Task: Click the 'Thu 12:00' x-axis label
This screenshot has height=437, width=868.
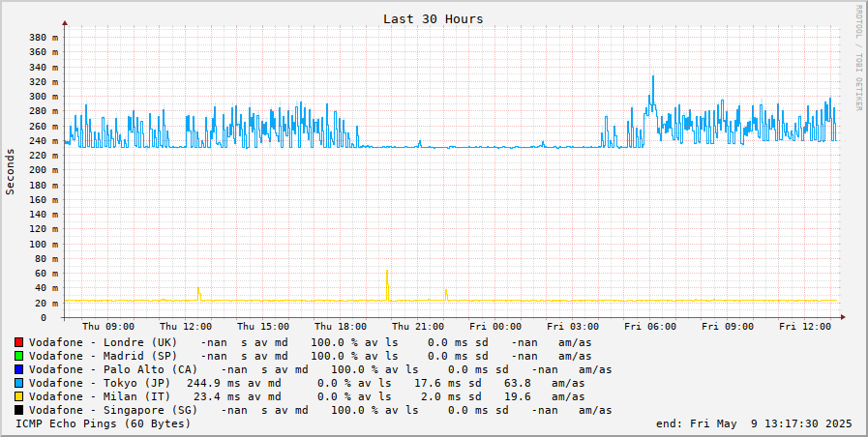Action: (186, 327)
